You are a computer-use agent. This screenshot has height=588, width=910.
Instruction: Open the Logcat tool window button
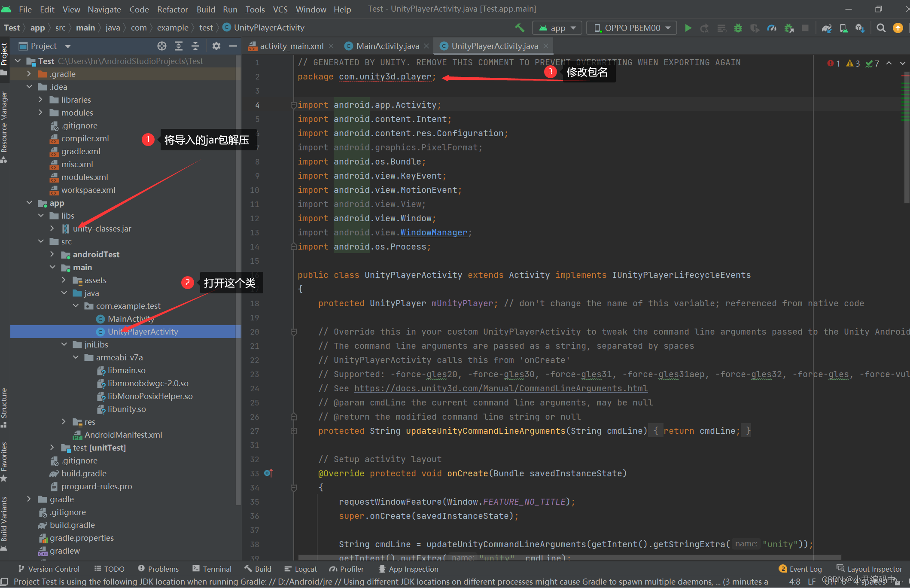tap(301, 569)
